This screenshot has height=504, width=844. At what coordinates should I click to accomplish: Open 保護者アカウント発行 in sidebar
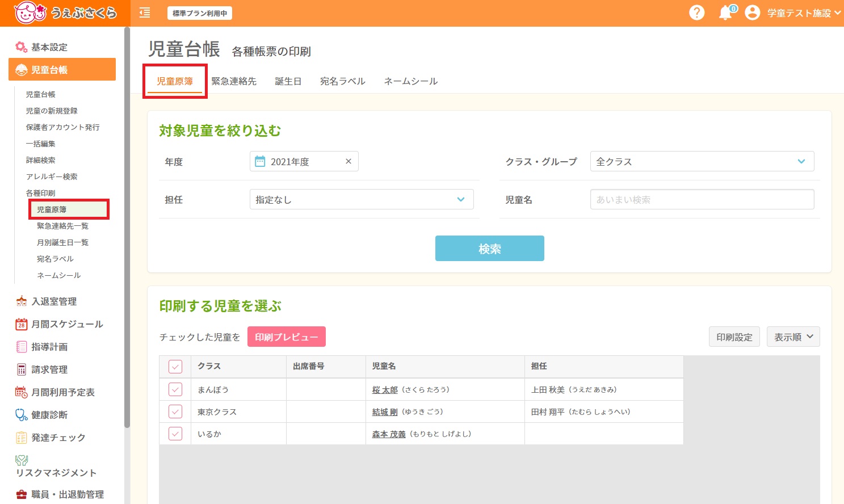62,127
